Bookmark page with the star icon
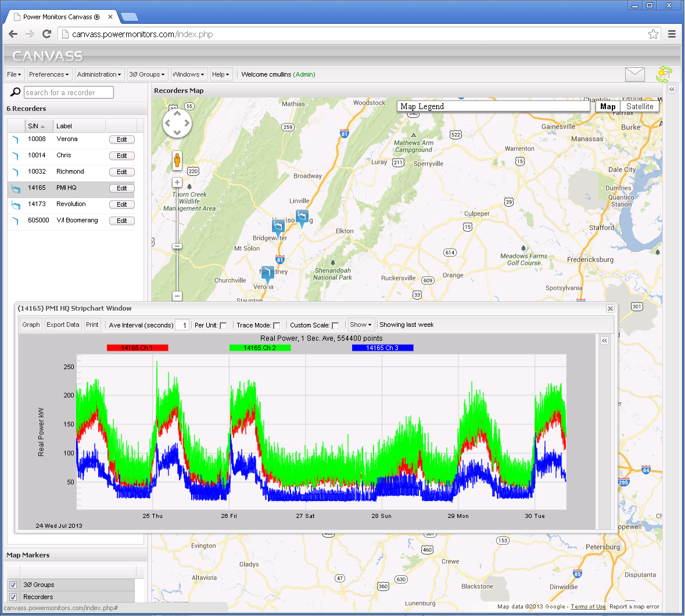The image size is (685, 616). click(x=653, y=34)
